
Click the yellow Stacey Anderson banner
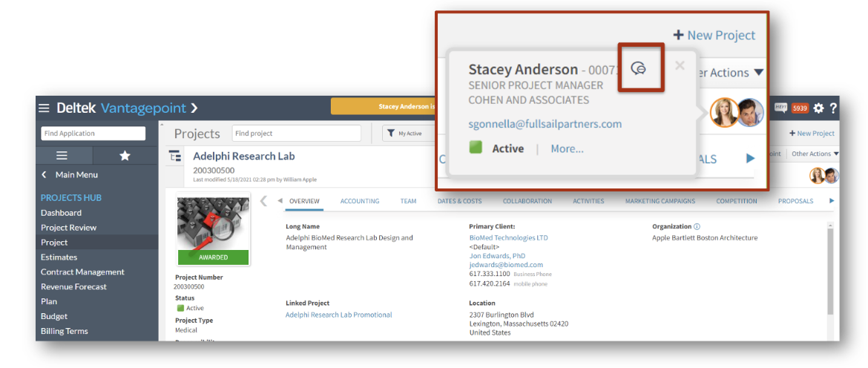click(x=383, y=106)
